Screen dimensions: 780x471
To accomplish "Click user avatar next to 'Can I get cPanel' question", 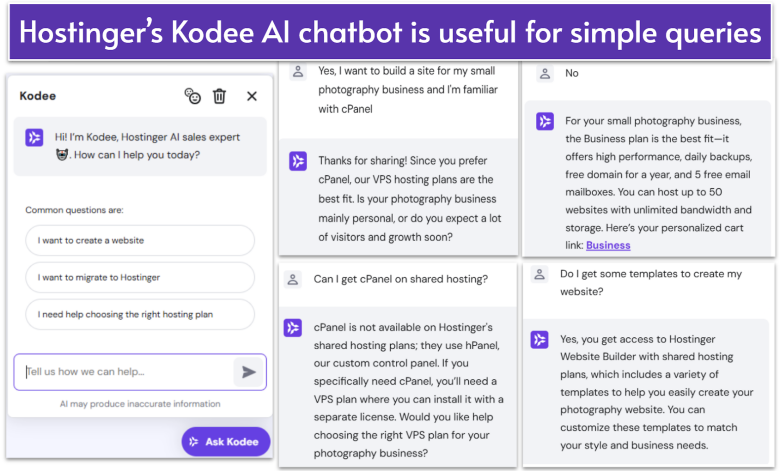I will [293, 280].
